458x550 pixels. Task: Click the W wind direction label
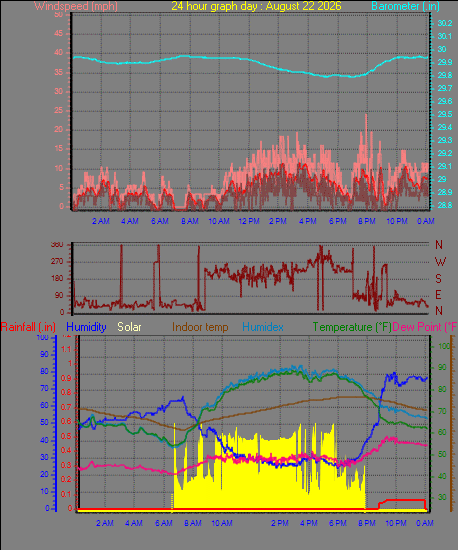pos(440,261)
